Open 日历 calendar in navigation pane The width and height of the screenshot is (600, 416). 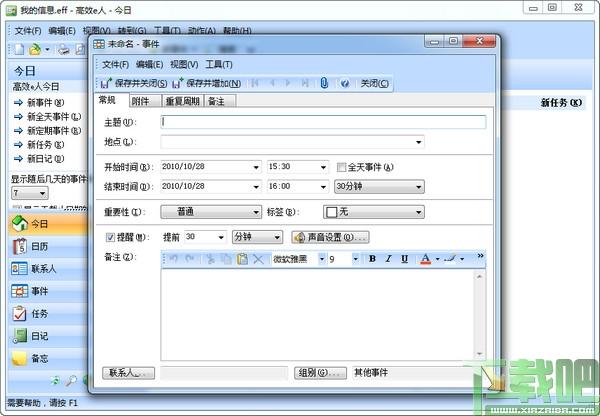[47, 246]
